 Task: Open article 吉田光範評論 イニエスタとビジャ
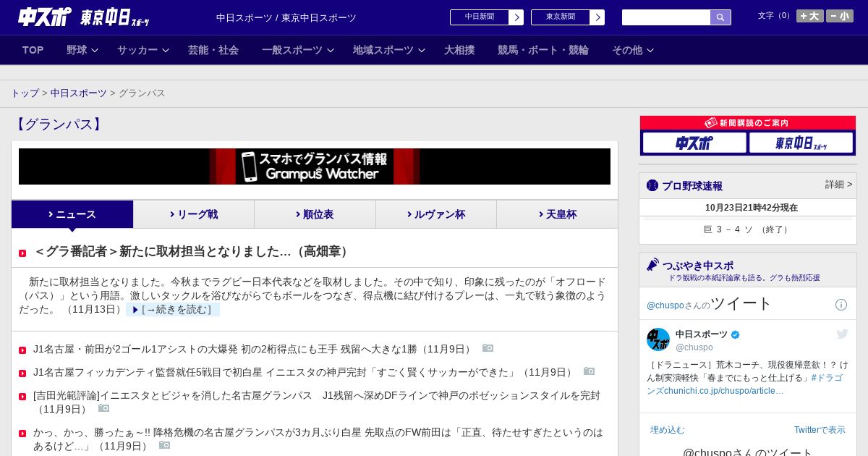(x=317, y=402)
